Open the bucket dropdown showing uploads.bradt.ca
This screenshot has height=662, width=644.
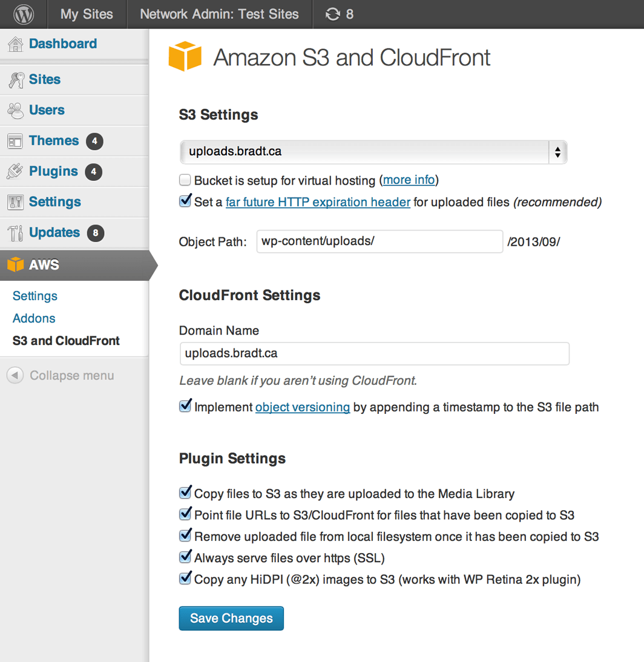click(373, 152)
